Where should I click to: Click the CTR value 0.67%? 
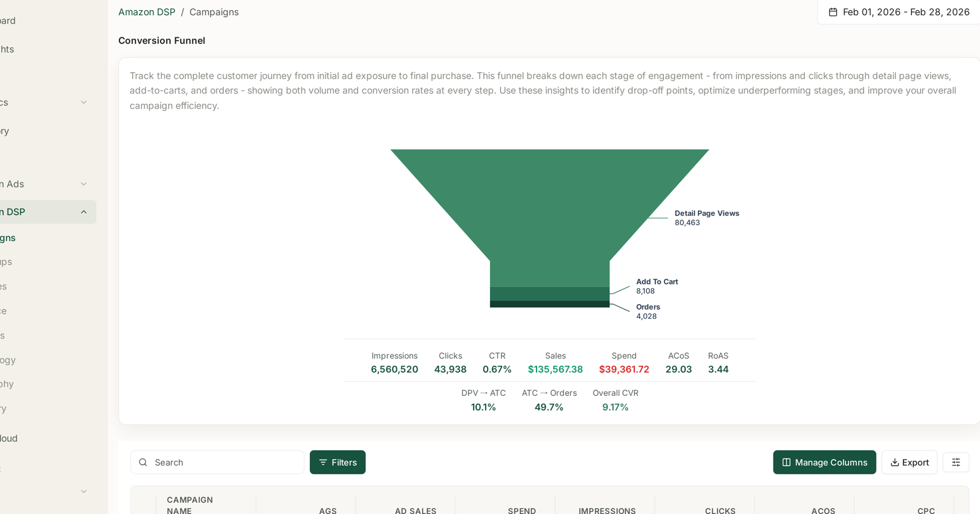pyautogui.click(x=497, y=370)
